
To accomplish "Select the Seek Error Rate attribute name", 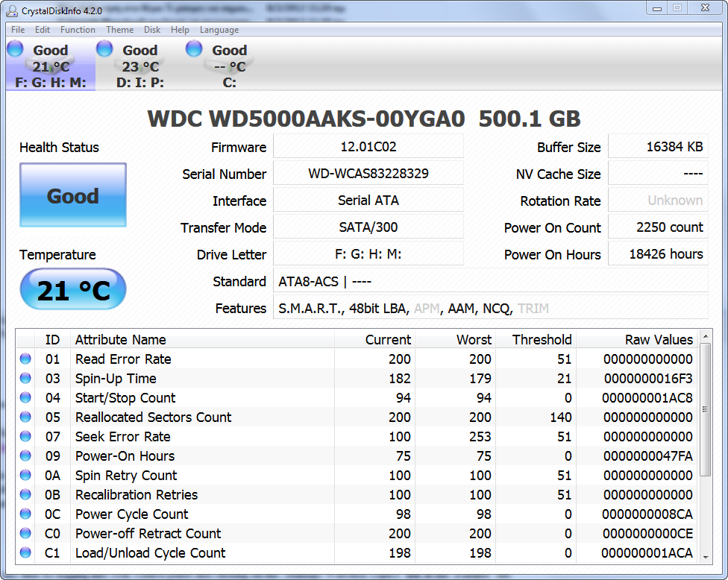I will [122, 437].
